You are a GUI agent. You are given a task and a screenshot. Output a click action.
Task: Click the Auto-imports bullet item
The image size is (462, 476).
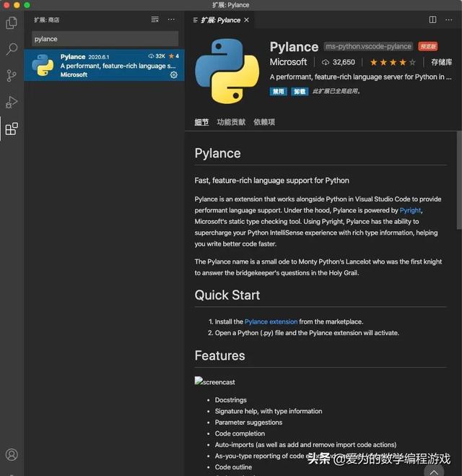[305, 444]
